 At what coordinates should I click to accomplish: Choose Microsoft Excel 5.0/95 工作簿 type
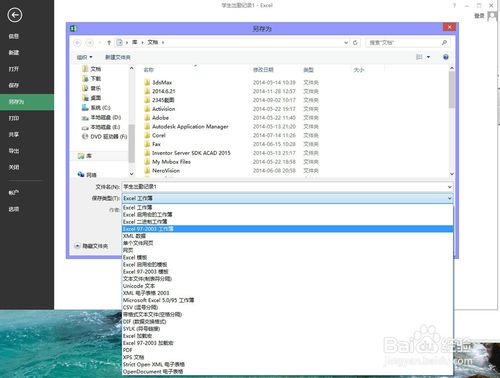coord(287,300)
